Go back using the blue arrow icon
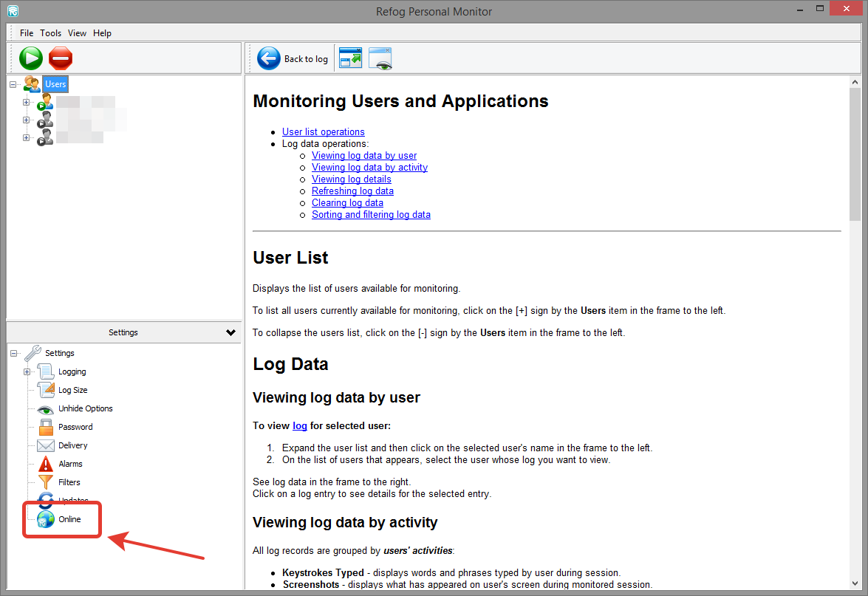The height and width of the screenshot is (596, 868). [x=269, y=58]
